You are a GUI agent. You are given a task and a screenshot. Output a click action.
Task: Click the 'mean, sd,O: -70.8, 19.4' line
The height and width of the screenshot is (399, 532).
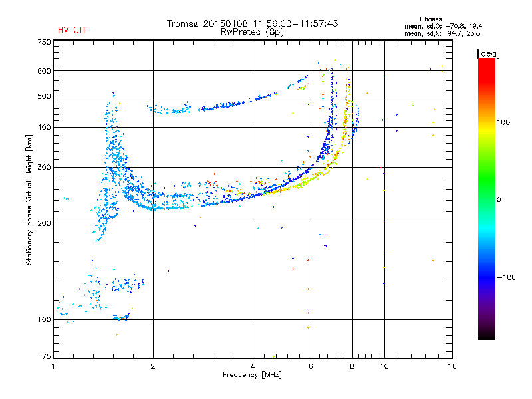[443, 26]
